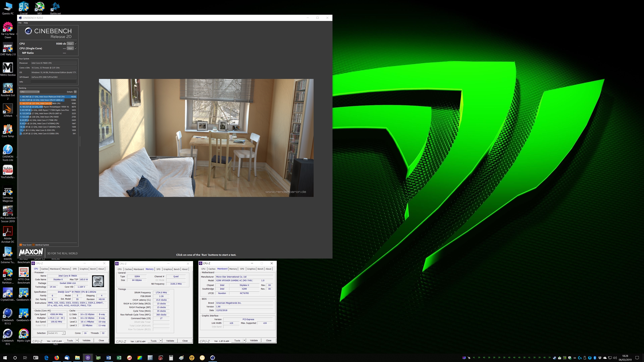Select the Xeon Platinum 8168 ranking row
Viewport: 644px width, 362px height.
(x=48, y=97)
